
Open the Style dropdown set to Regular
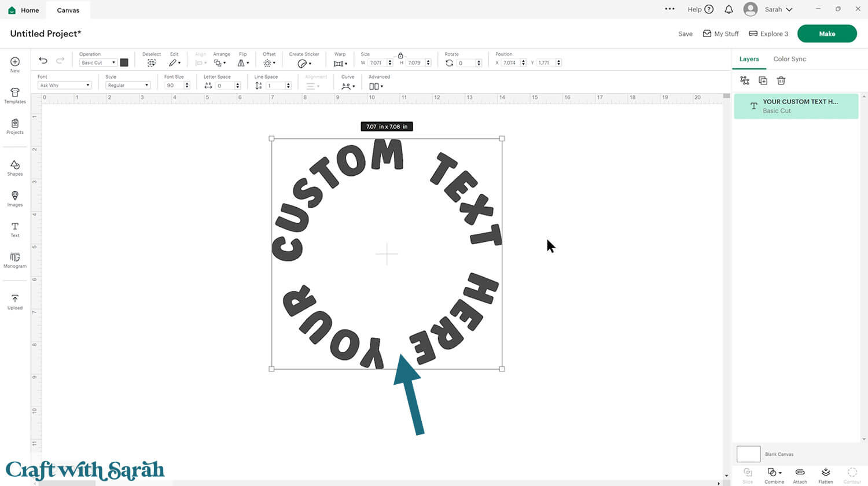(127, 86)
